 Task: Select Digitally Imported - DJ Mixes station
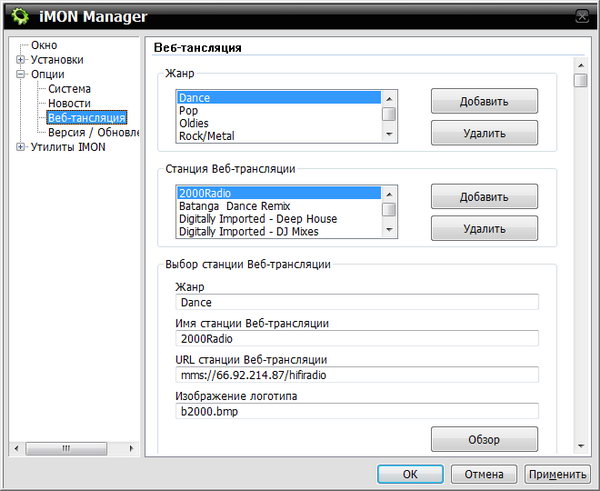(279, 231)
